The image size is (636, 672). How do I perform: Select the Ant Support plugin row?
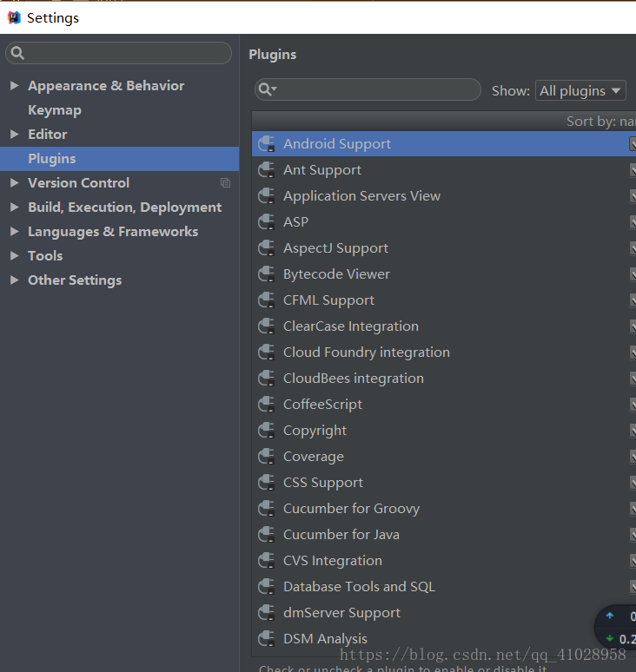point(444,170)
